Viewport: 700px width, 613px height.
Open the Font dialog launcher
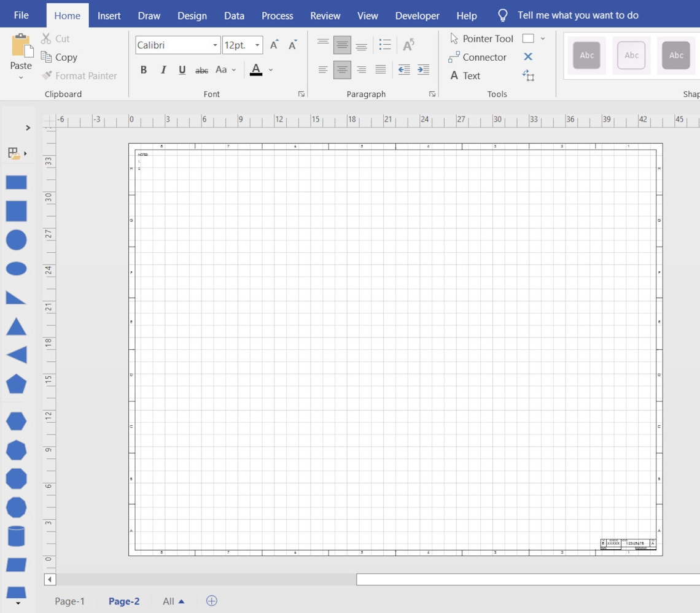point(301,94)
